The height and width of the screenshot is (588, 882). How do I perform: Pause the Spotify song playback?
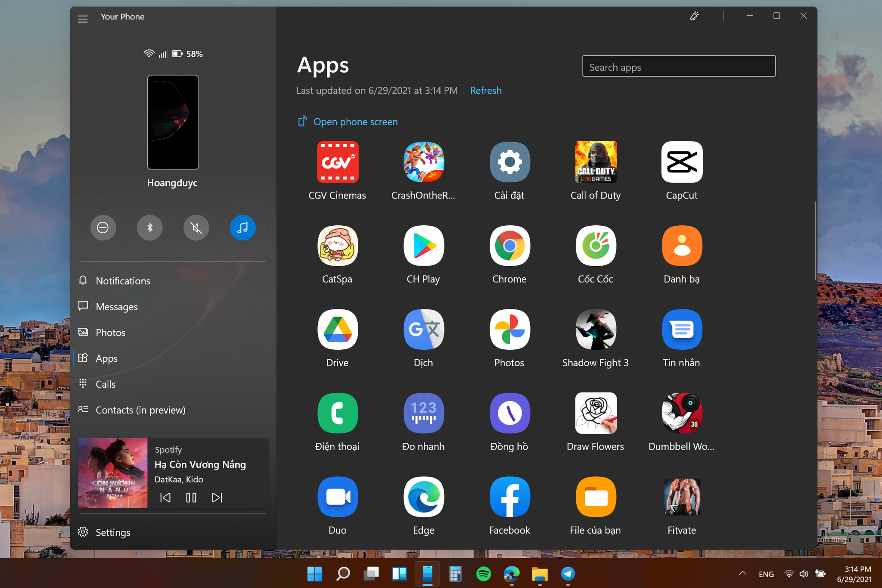[191, 498]
